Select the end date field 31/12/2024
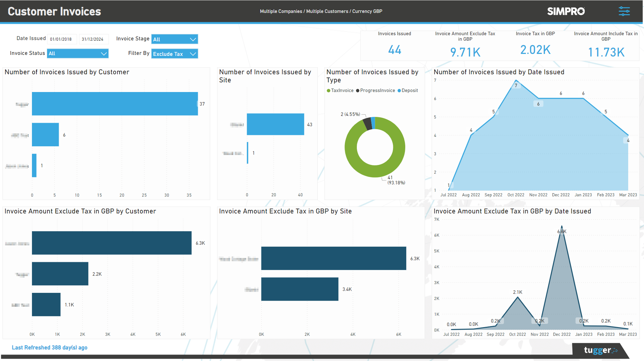 (x=94, y=39)
